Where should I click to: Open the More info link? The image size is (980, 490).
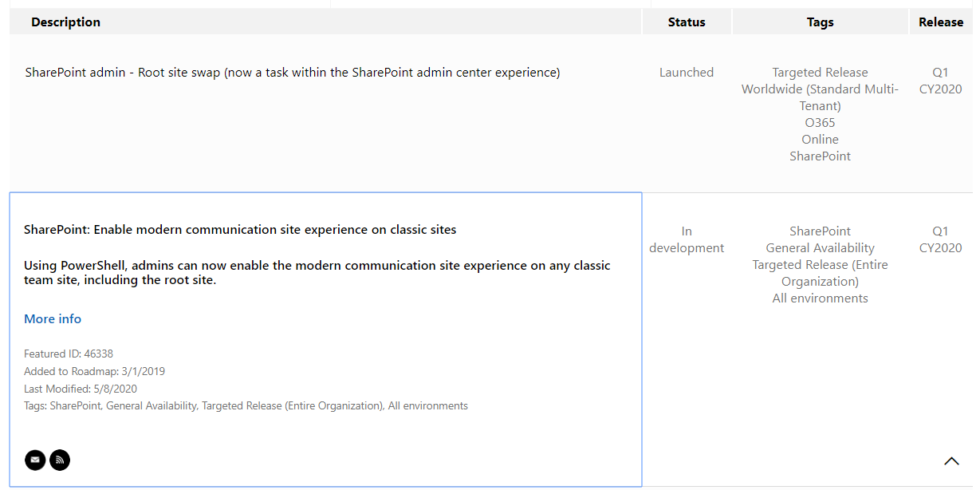click(x=53, y=319)
